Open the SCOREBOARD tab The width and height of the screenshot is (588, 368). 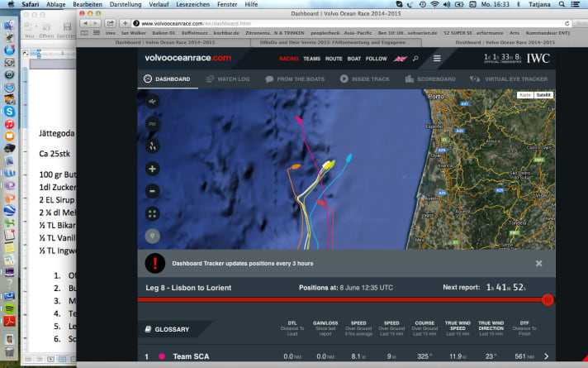point(430,79)
